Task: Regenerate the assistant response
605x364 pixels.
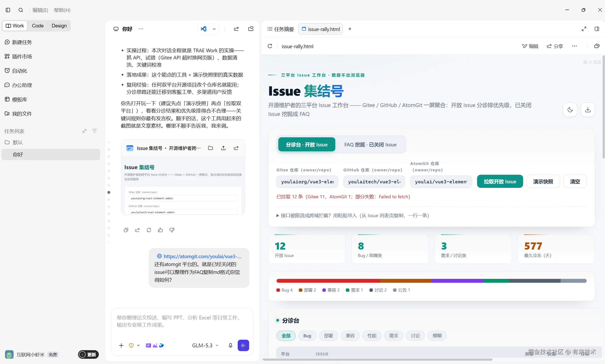Action: (x=149, y=230)
